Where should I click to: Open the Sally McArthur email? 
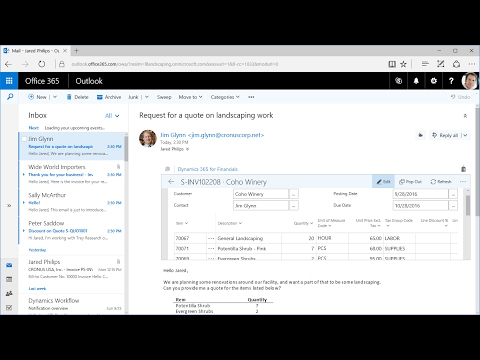pyautogui.click(x=72, y=202)
